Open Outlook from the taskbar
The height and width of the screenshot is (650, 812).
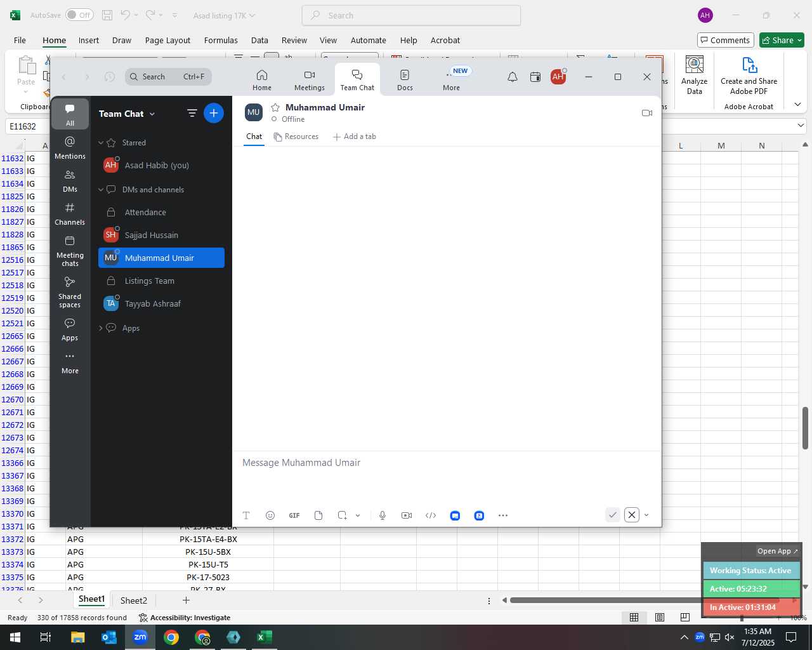coord(109,637)
